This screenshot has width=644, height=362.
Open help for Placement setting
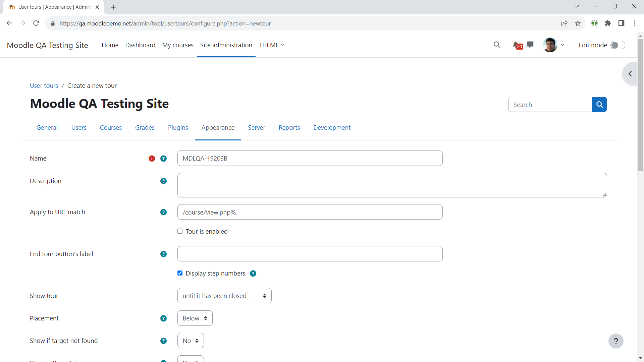point(163,318)
